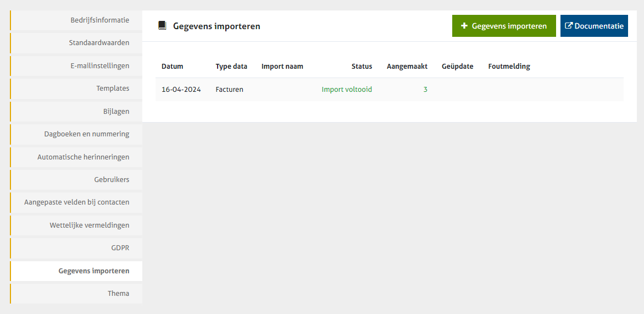Select Templates in the sidebar

click(113, 89)
